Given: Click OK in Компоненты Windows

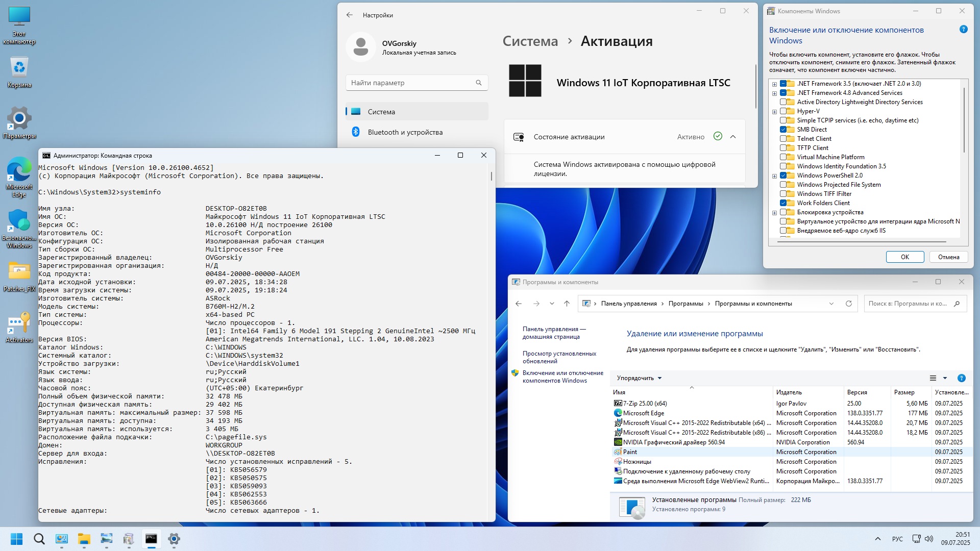Looking at the screenshot, I should (905, 257).
